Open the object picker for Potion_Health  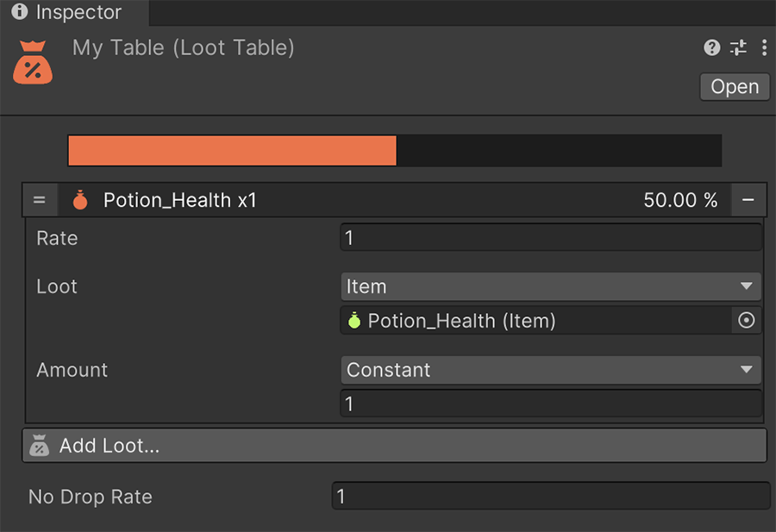coord(746,320)
